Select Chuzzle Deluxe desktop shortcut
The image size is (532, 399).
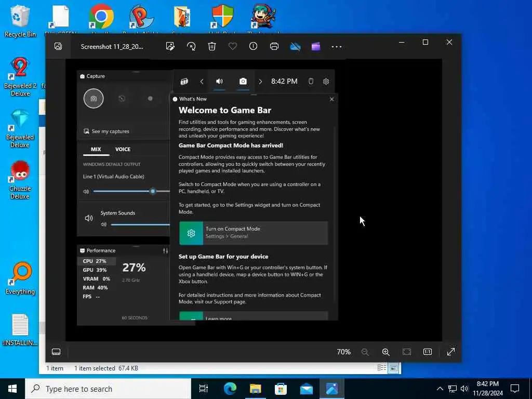(20, 180)
